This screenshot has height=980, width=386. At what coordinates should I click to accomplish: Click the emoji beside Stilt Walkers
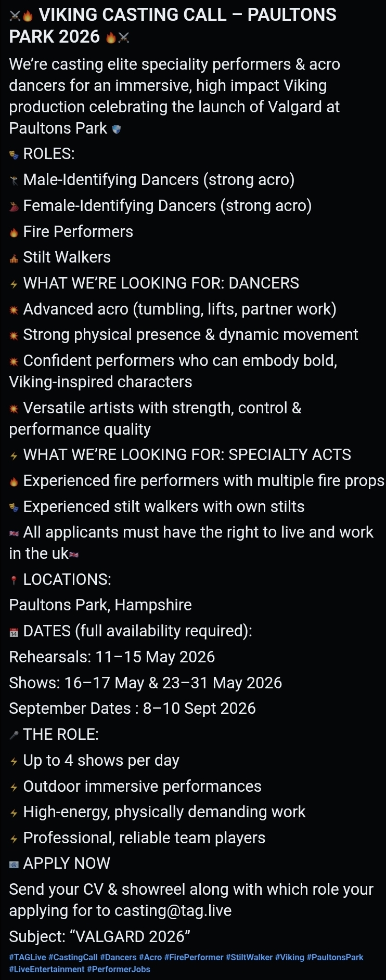pos(14,258)
